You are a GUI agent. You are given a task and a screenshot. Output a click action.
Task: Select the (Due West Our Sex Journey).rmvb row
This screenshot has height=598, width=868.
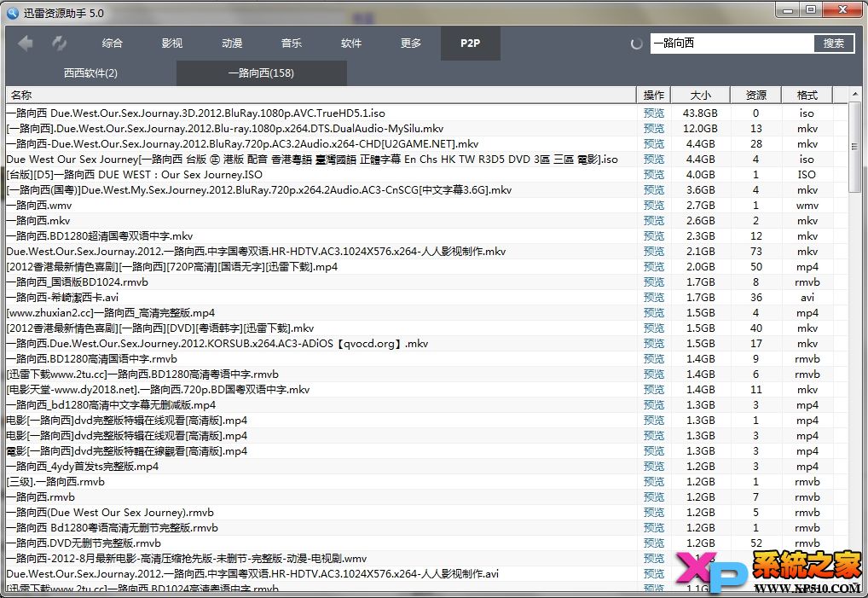[x=426, y=513]
